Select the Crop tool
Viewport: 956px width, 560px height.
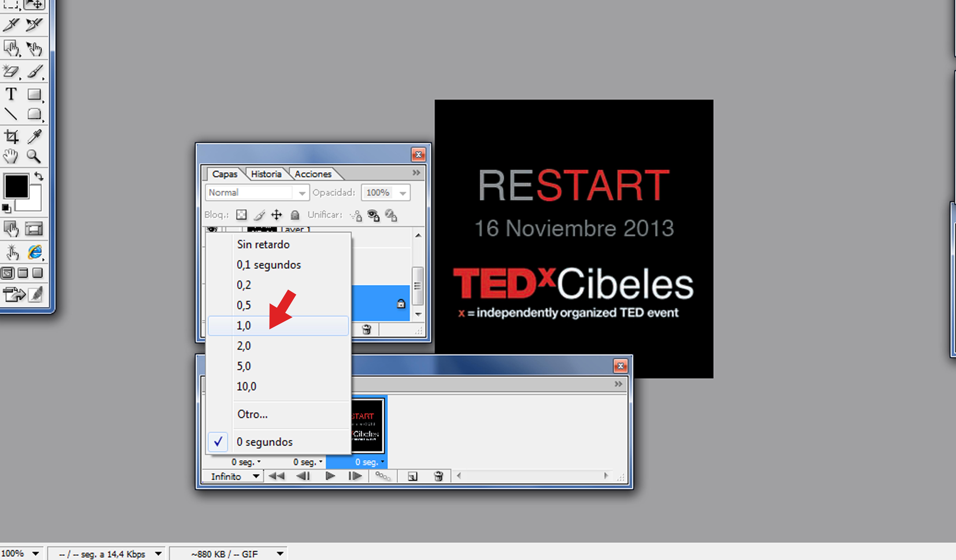(11, 136)
